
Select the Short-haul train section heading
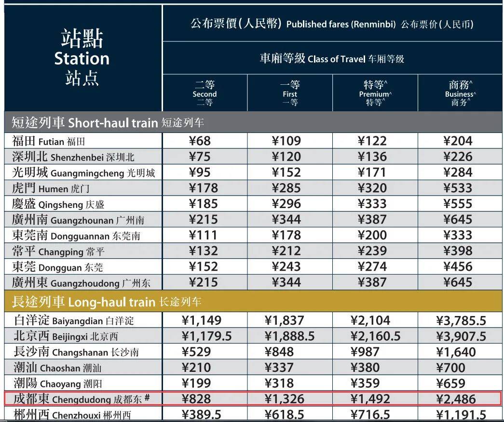[x=108, y=122]
